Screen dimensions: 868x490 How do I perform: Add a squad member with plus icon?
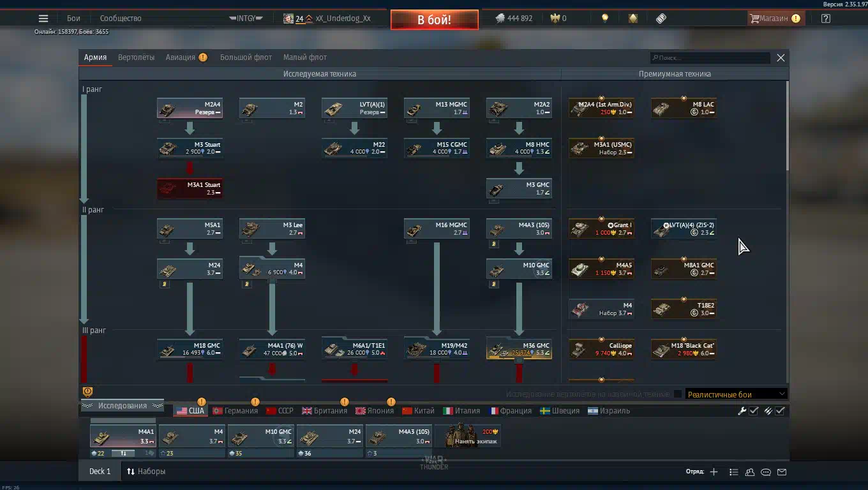pos(714,472)
